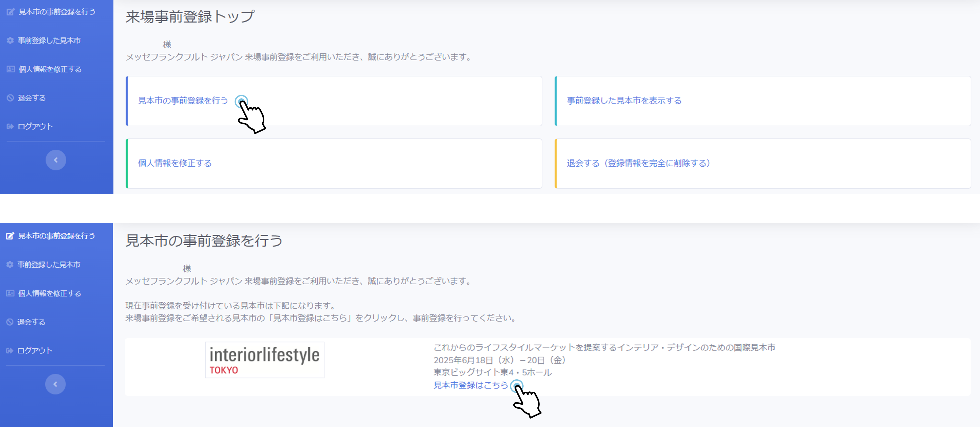Click 退会する（登録情報を完全に削除する）card link
980x427 pixels.
pos(639,163)
